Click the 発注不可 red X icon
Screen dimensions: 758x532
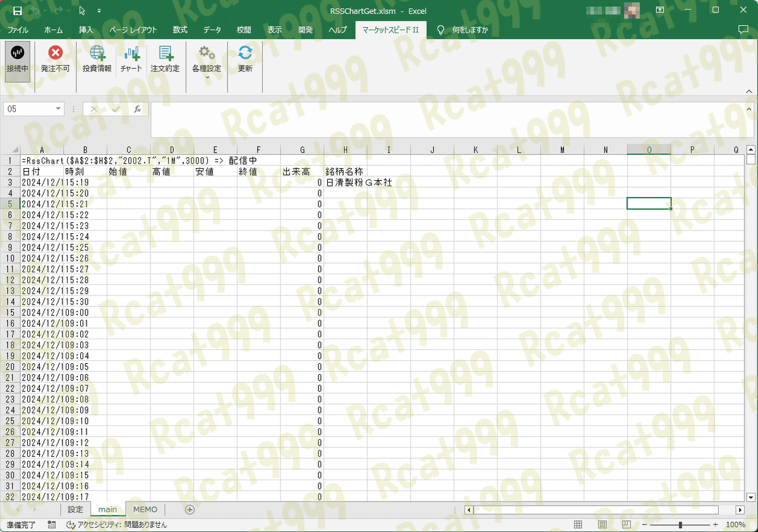56,53
